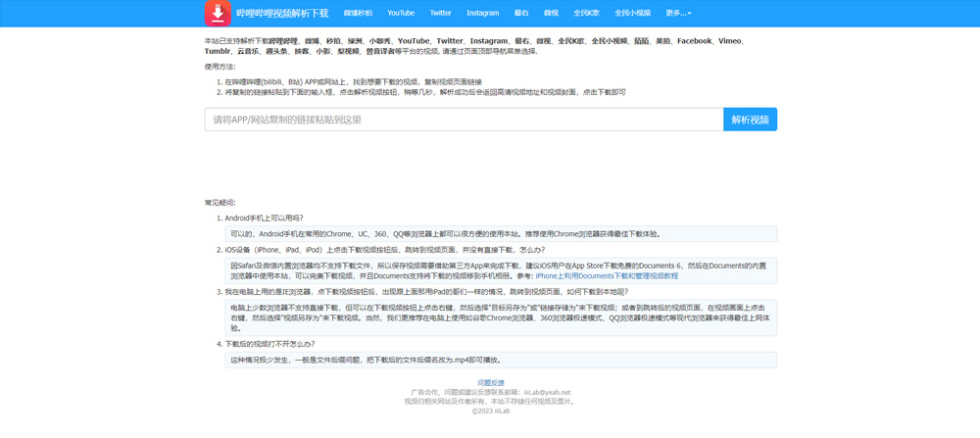The width and height of the screenshot is (980, 438).
Task: Select the 最右 navigation item
Action: point(521,14)
